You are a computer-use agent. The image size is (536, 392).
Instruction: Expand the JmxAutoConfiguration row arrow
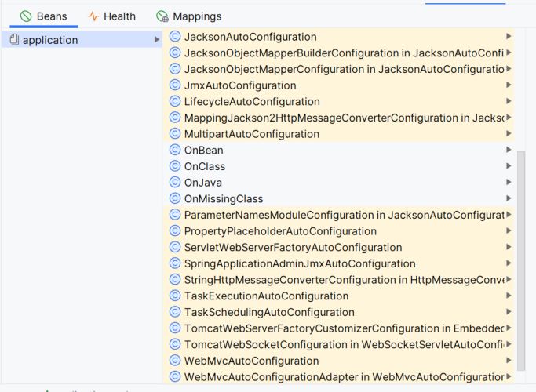tap(509, 85)
